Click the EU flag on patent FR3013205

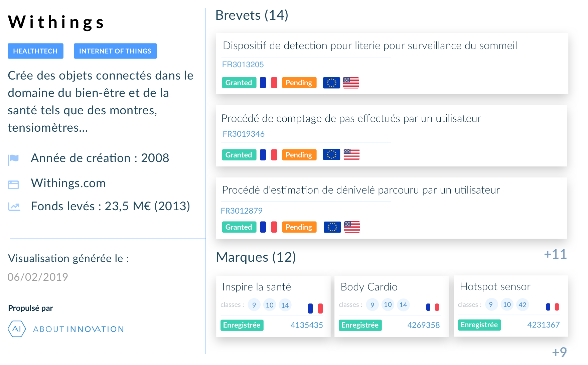pos(331,83)
